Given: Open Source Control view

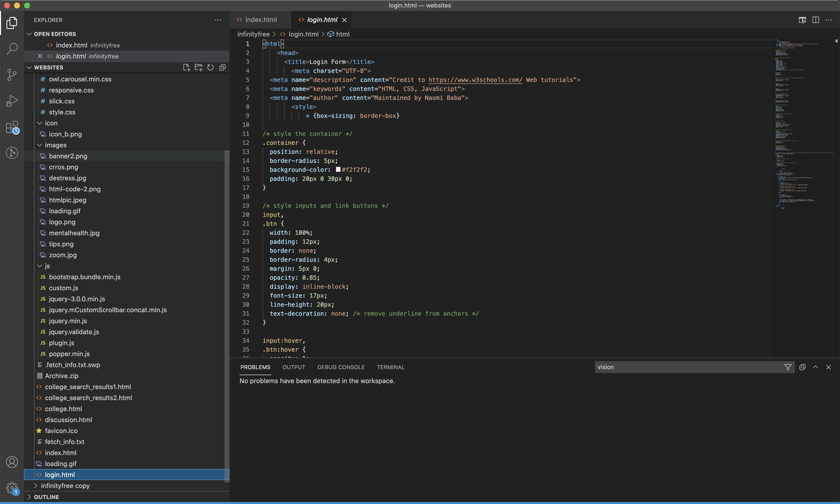Looking at the screenshot, I should [x=12, y=75].
